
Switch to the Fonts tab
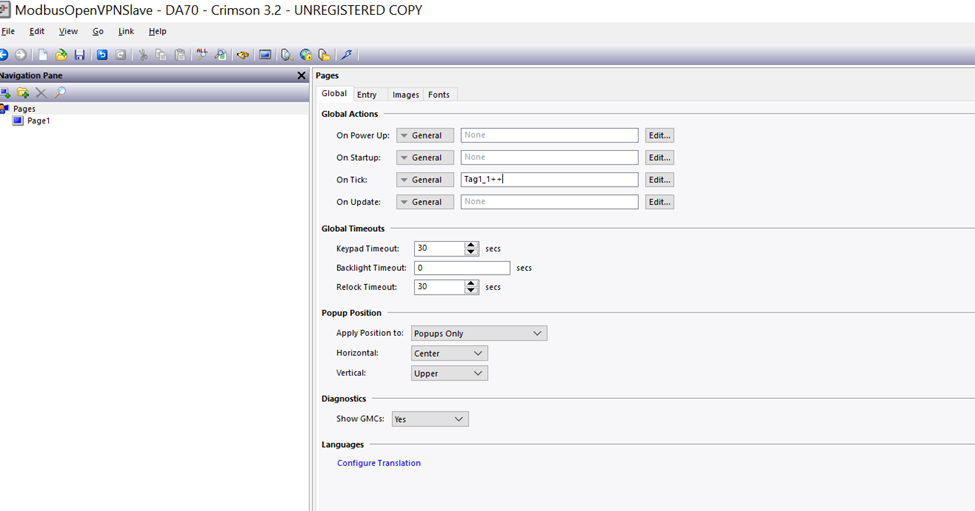439,94
